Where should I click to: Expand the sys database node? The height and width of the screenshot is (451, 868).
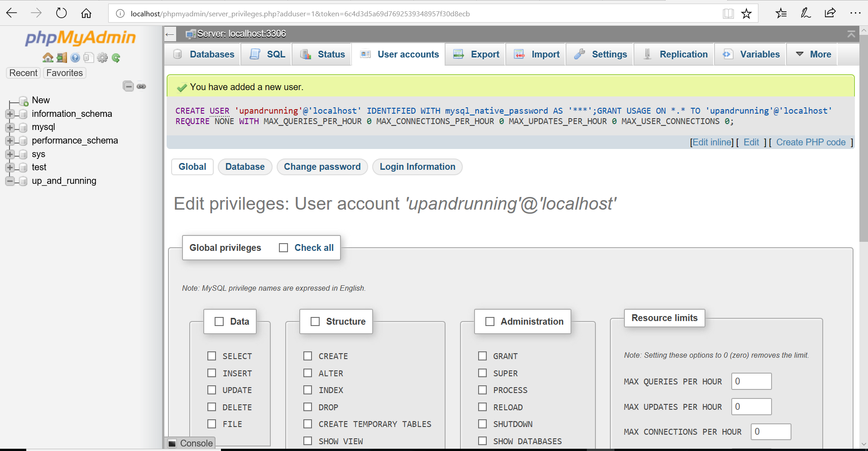pos(10,154)
